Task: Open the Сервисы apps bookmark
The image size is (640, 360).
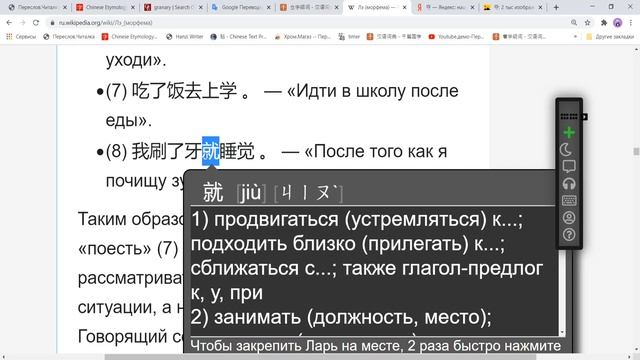Action: pos(21,36)
